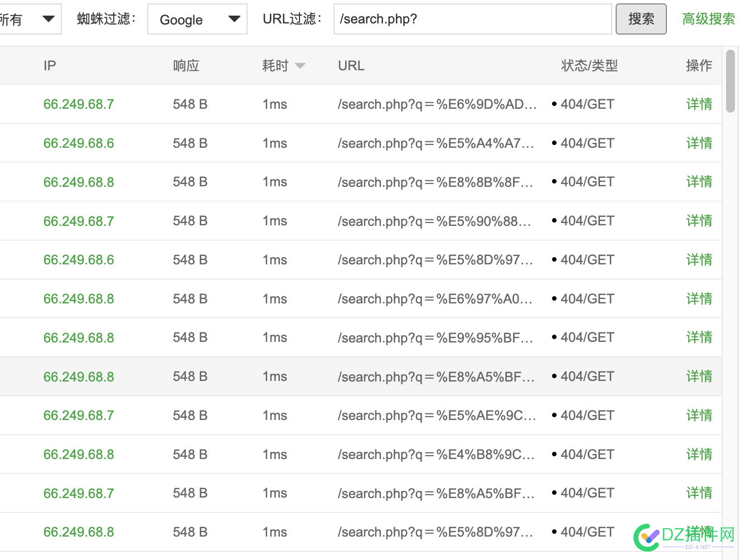This screenshot has width=745, height=560.
Task: Open 详情 for the %E6%97%A0 URL row
Action: coord(699,299)
